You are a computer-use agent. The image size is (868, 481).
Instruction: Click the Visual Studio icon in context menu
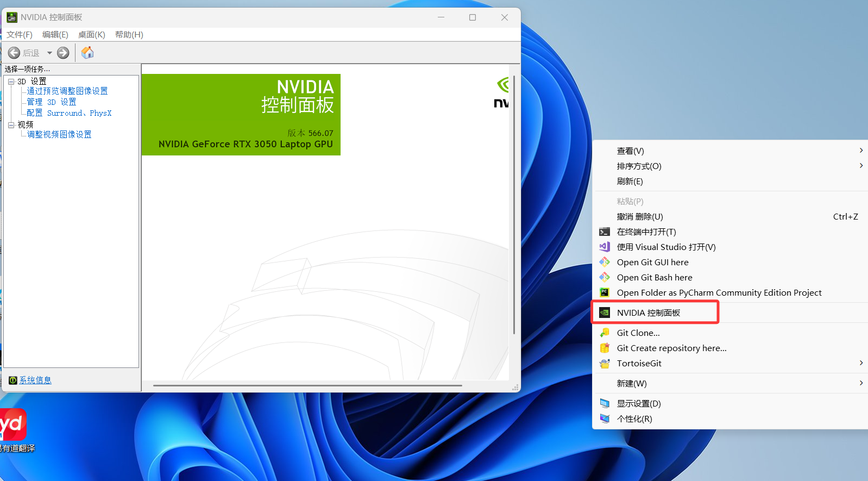click(x=604, y=247)
